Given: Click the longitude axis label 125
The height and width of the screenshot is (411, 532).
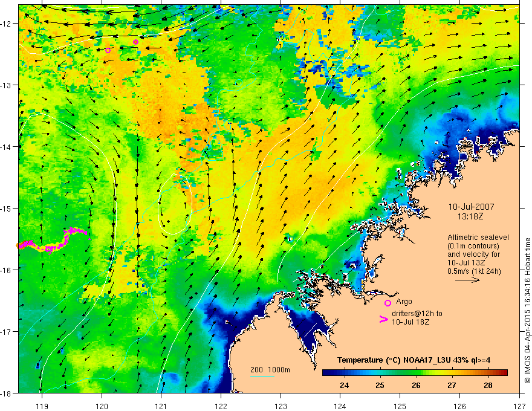Looking at the screenshot, I should click(400, 406).
